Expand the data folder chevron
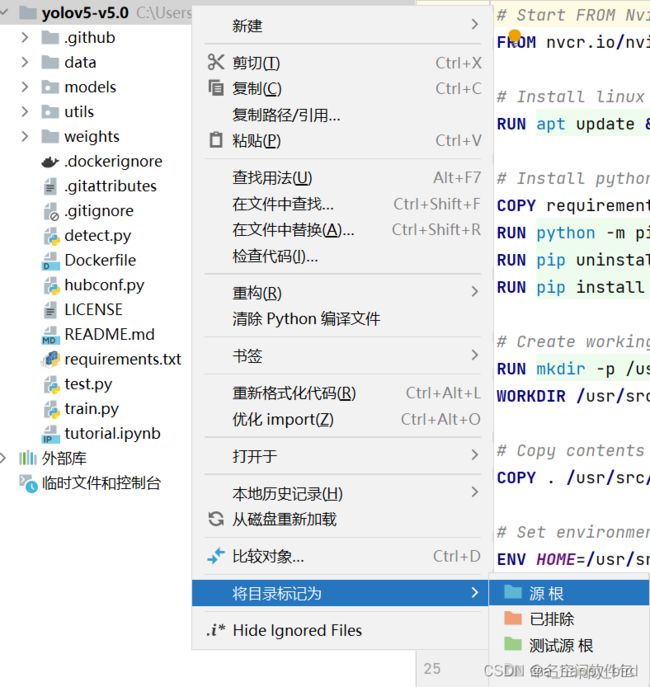Image resolution: width=650 pixels, height=687 pixels. [25, 62]
